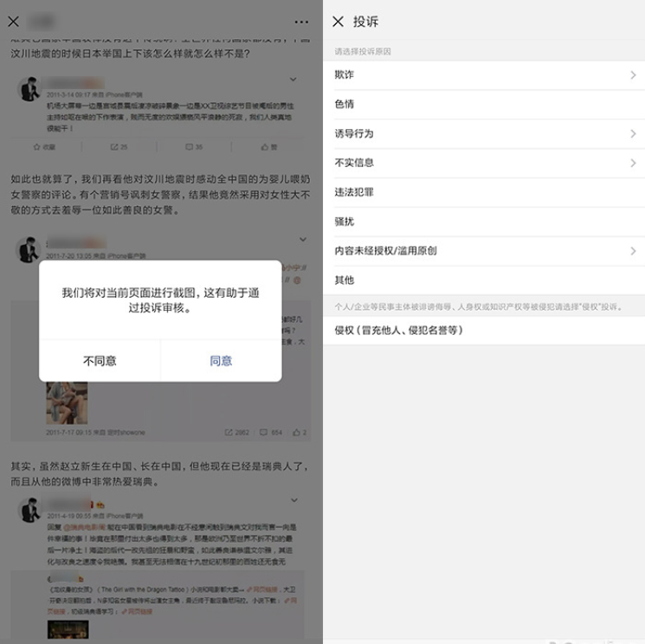Tap 同意 to agree to screenshot
Viewport: 645px width, 644px height.
pyautogui.click(x=221, y=361)
